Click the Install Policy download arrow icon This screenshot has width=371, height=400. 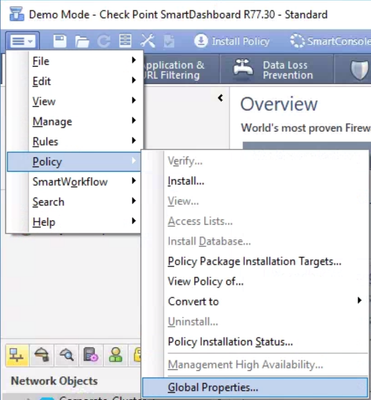201,41
